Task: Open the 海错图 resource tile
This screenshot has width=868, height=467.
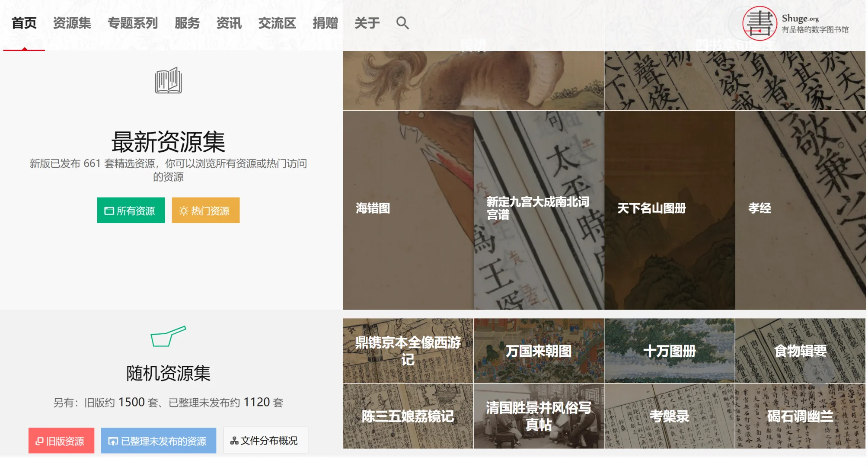Action: click(408, 210)
